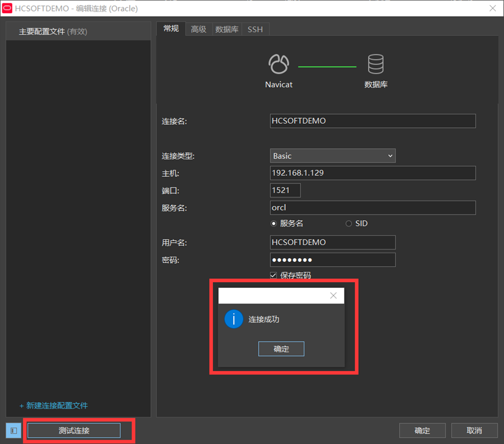Viewport: 504px width, 444px height.
Task: Confirm the 连接成功 dialog with 确定
Action: 281,349
